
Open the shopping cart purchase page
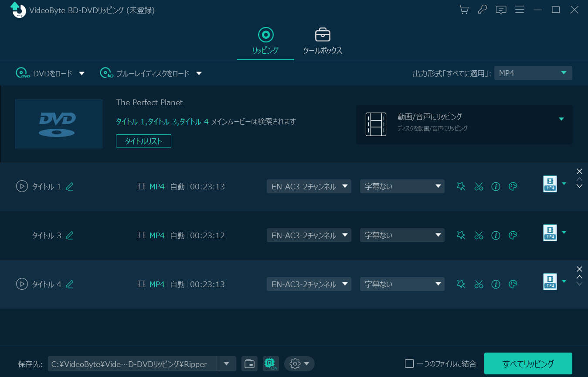[463, 10]
